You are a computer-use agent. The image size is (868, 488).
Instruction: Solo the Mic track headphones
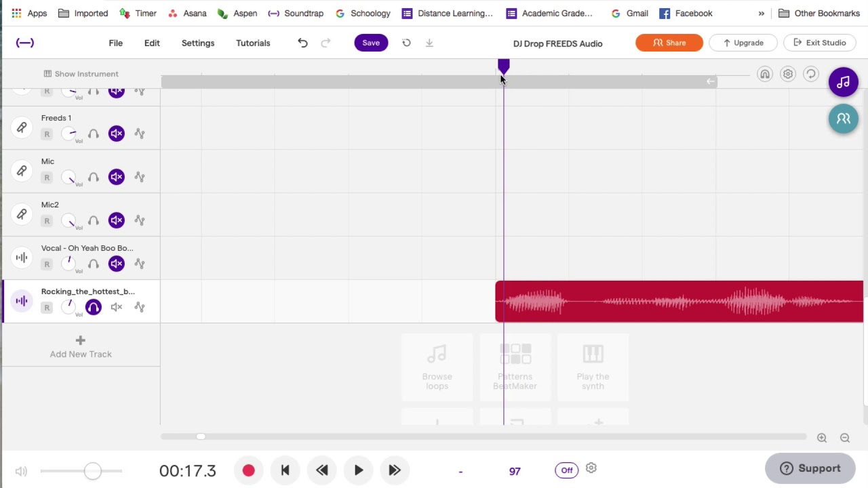94,177
